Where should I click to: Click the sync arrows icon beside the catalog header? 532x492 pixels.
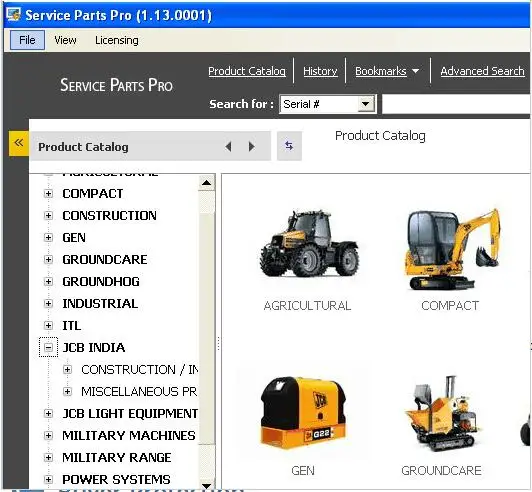tap(289, 146)
